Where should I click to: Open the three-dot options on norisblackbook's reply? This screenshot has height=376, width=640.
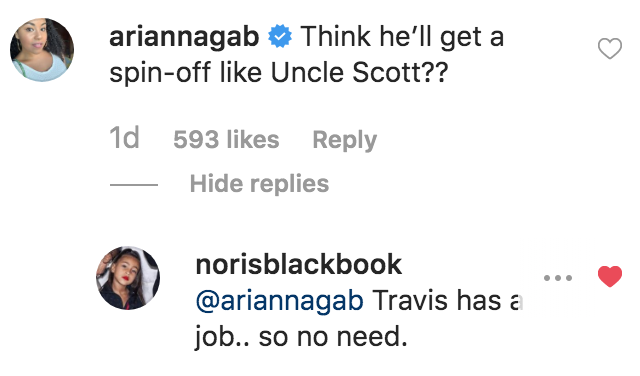(x=558, y=278)
